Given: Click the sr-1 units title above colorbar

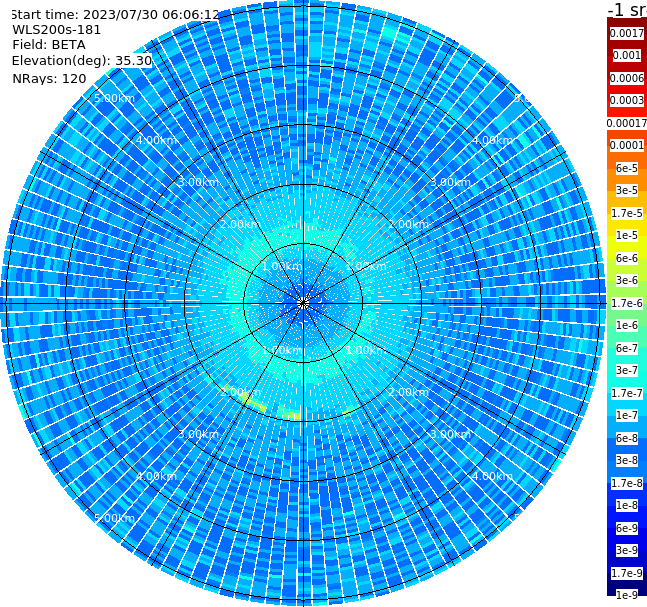Looking at the screenshot, I should point(627,9).
